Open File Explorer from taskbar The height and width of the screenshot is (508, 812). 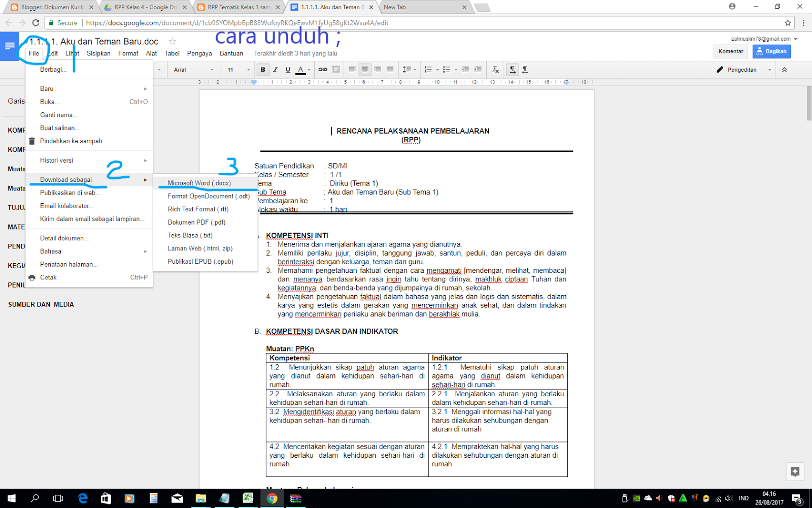pyautogui.click(x=200, y=498)
